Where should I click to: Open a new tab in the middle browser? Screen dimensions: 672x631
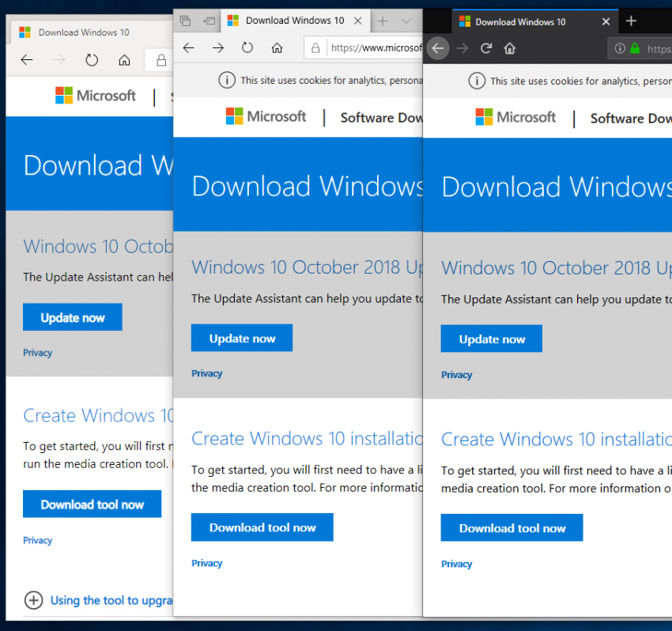pyautogui.click(x=383, y=21)
